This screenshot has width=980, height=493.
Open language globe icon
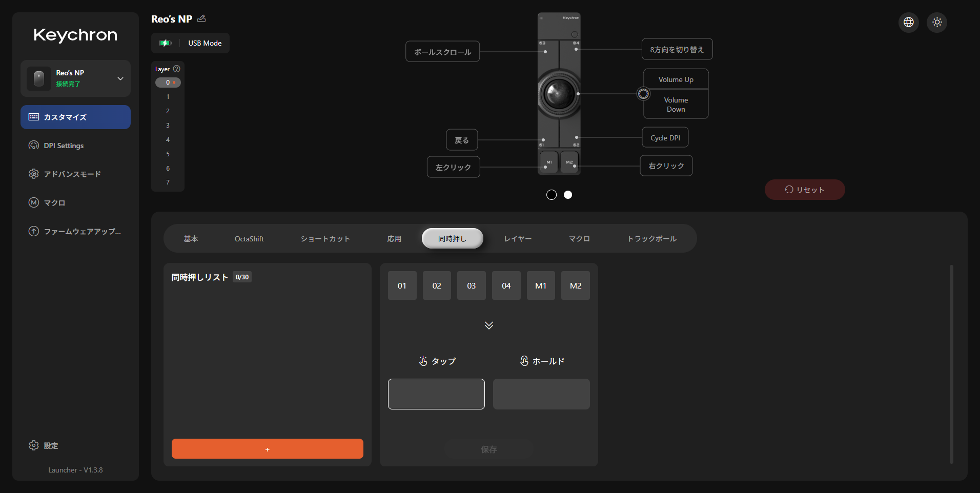(x=909, y=22)
